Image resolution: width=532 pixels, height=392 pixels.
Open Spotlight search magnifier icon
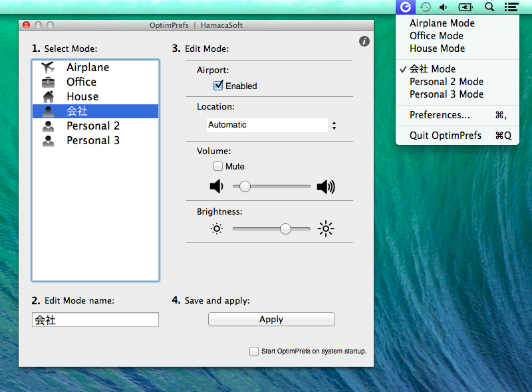click(489, 7)
